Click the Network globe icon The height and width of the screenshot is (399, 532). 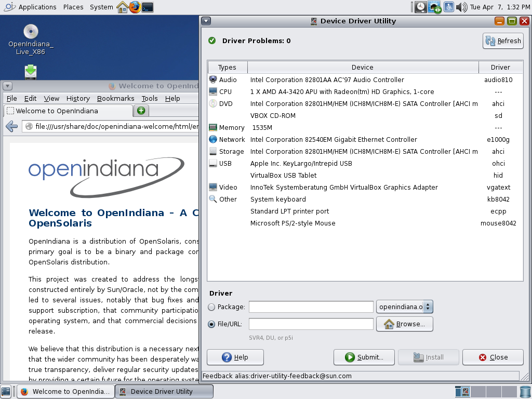click(212, 139)
